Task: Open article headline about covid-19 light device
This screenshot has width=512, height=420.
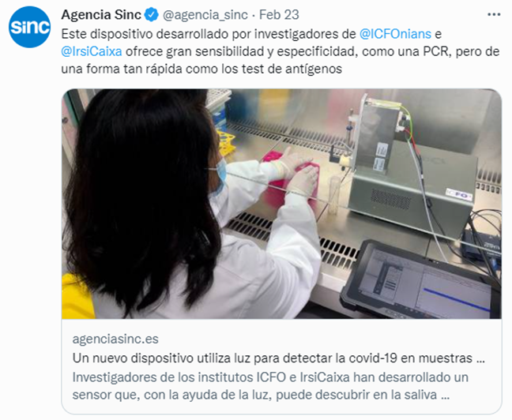Action: click(x=279, y=358)
